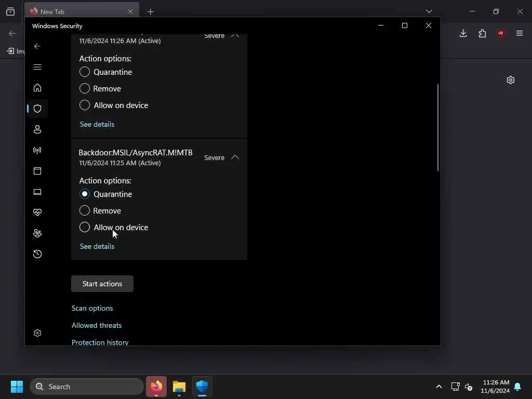Open the Windows Start menu

click(17, 387)
